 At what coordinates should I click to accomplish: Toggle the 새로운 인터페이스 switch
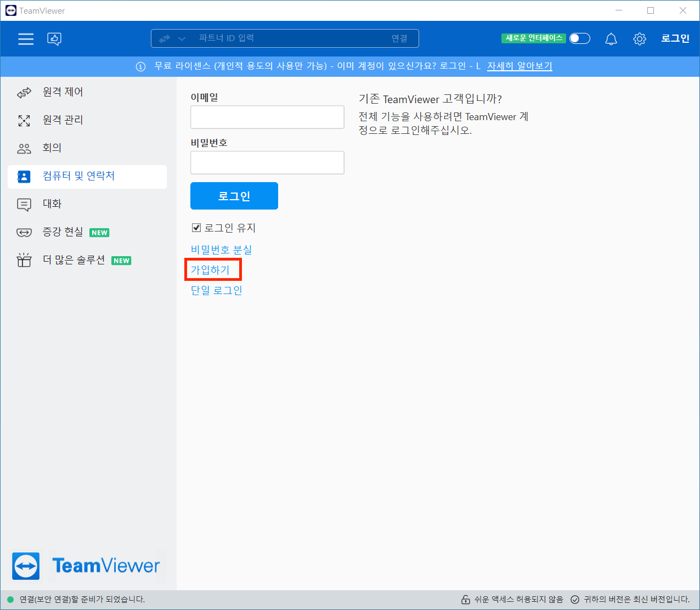(579, 38)
